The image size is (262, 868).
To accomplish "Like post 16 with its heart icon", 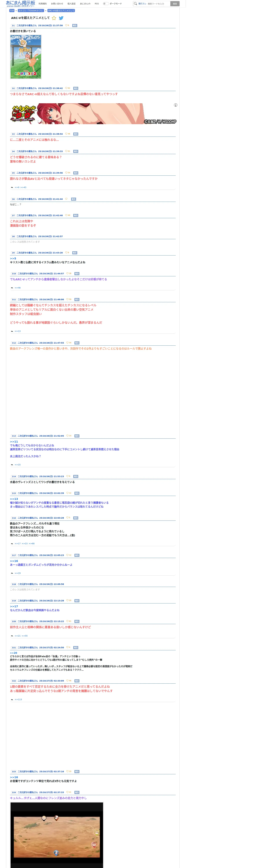I will [67, 518].
